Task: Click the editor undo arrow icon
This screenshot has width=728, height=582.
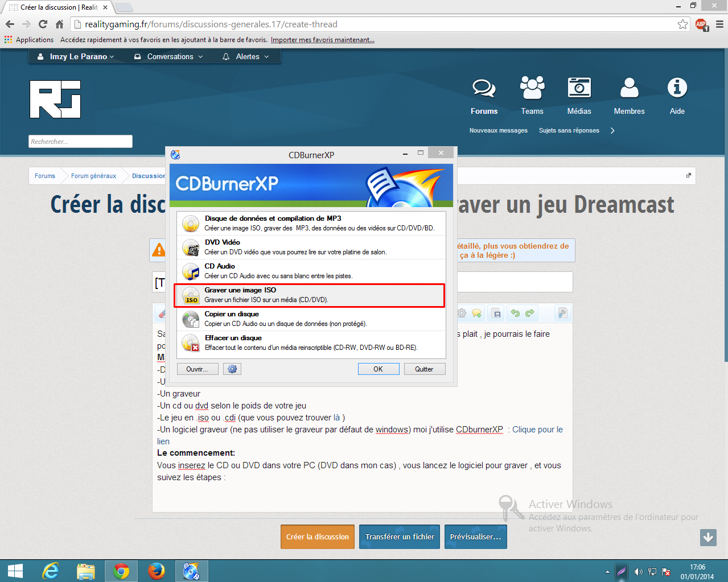Action: [515, 313]
